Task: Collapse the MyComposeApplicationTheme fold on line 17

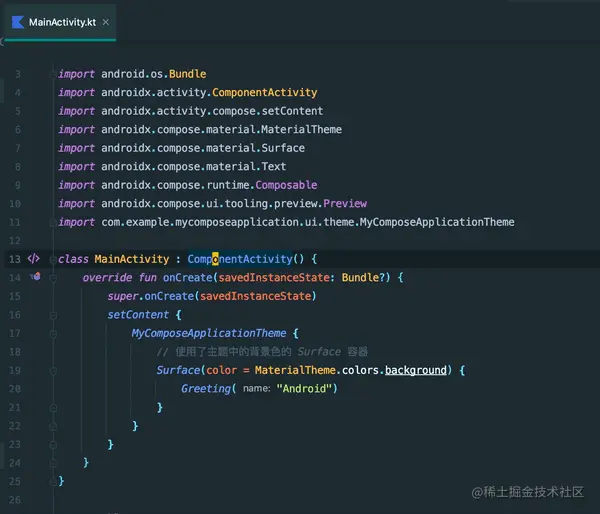Action: 53,334
